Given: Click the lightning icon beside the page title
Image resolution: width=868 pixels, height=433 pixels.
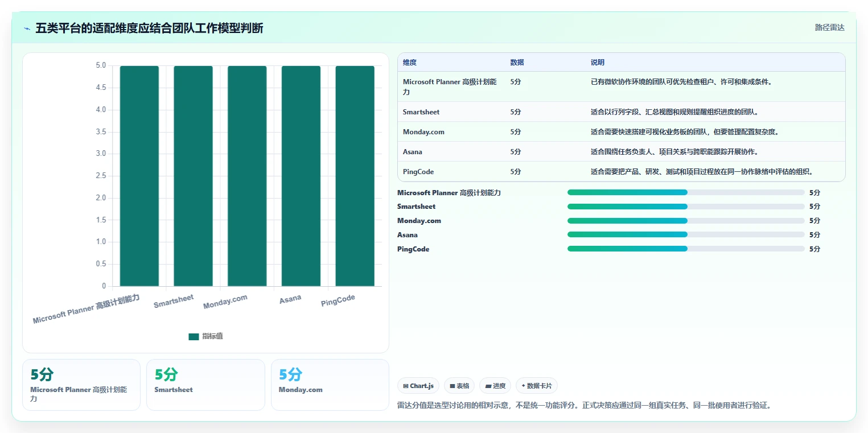Looking at the screenshot, I should coord(27,28).
